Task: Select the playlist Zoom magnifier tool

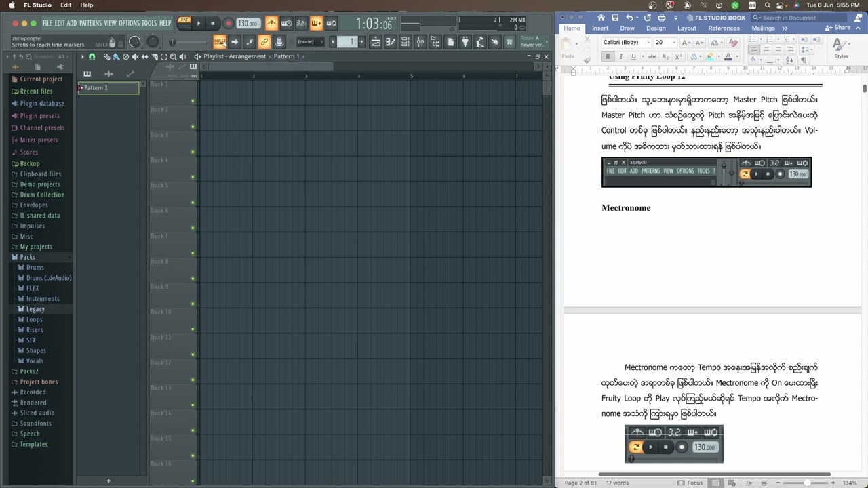Action: 173,57
